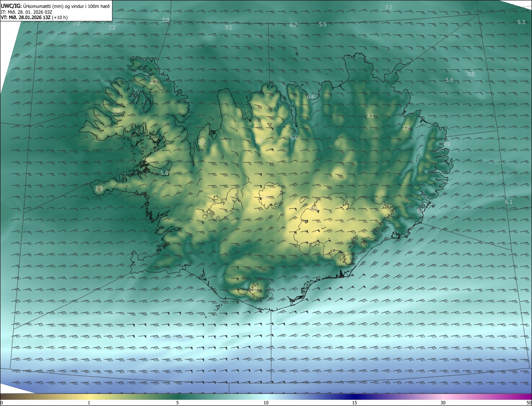Click the 7.9 value on the east coast
The width and height of the screenshot is (532, 406).
click(x=447, y=144)
